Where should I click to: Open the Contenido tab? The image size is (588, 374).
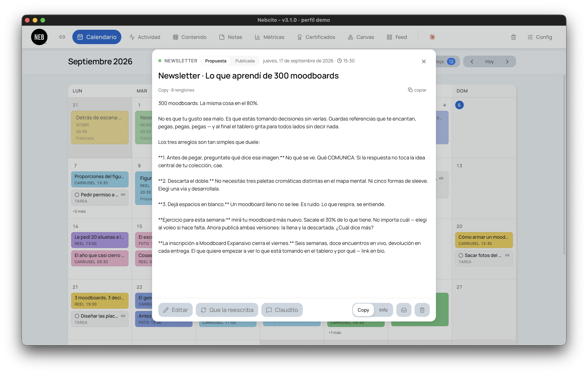tap(190, 37)
